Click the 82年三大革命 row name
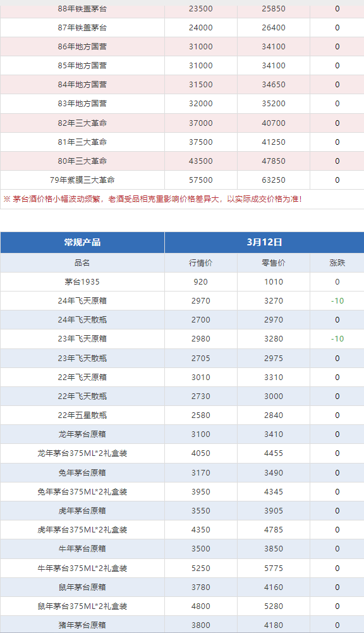 tap(82, 123)
